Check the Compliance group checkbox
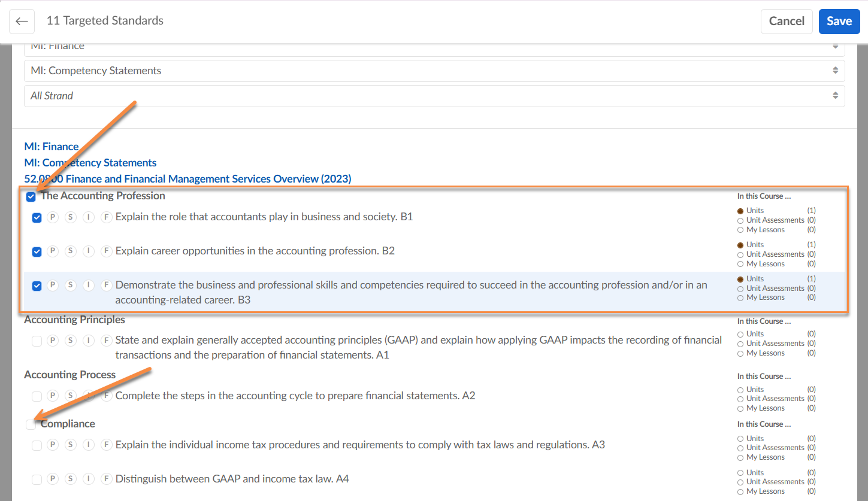Viewport: 868px width, 501px height. pos(31,424)
